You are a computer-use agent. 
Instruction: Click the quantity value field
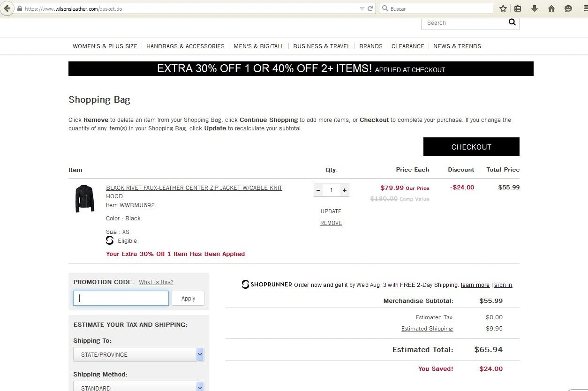(332, 190)
